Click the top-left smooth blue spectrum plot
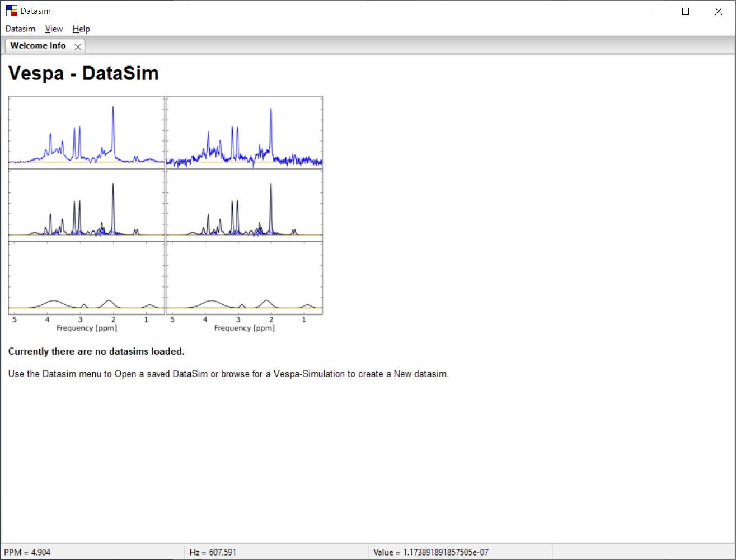This screenshot has width=736, height=560. (87, 132)
